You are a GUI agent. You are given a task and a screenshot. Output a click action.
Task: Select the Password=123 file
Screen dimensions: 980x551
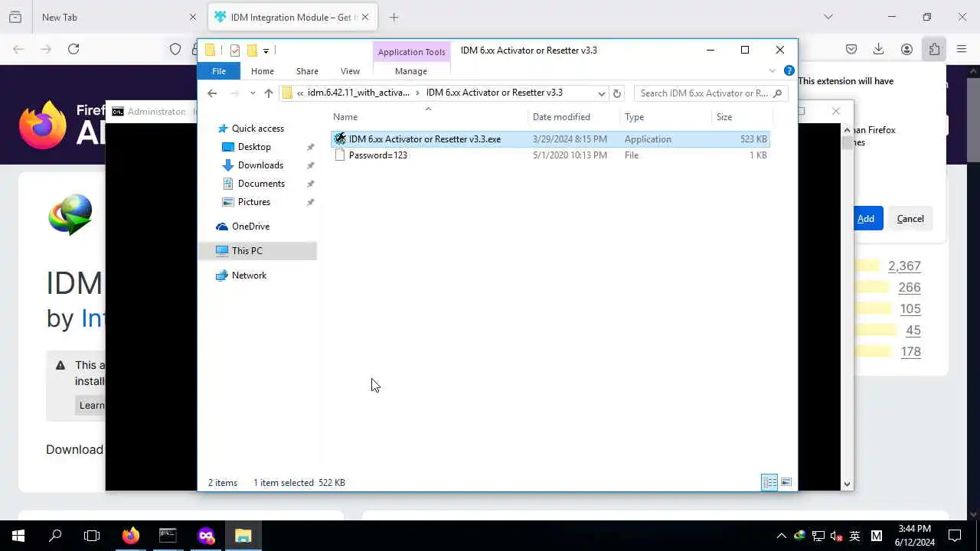(550, 155)
